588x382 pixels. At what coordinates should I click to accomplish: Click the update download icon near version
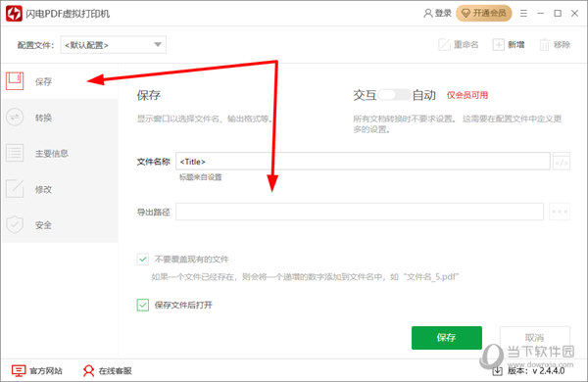pos(497,371)
